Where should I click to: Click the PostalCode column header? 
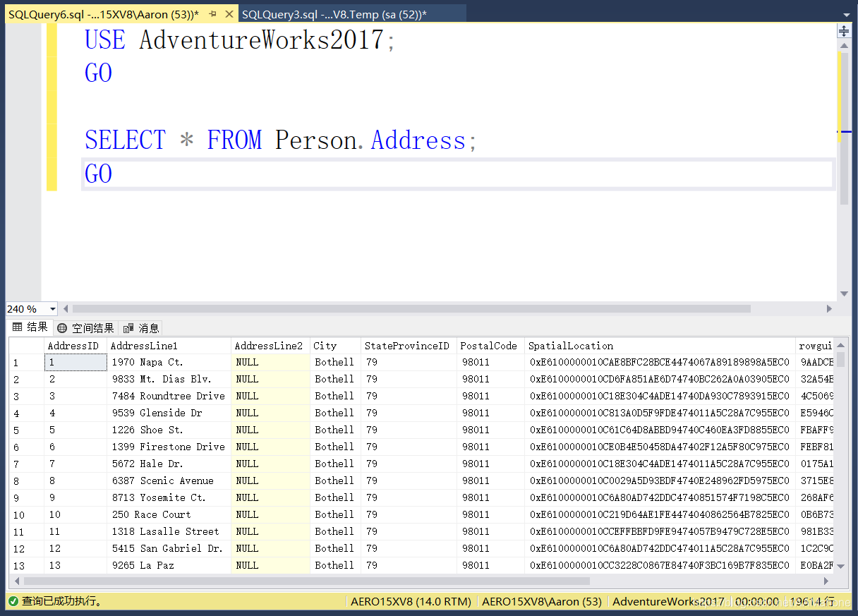(490, 346)
